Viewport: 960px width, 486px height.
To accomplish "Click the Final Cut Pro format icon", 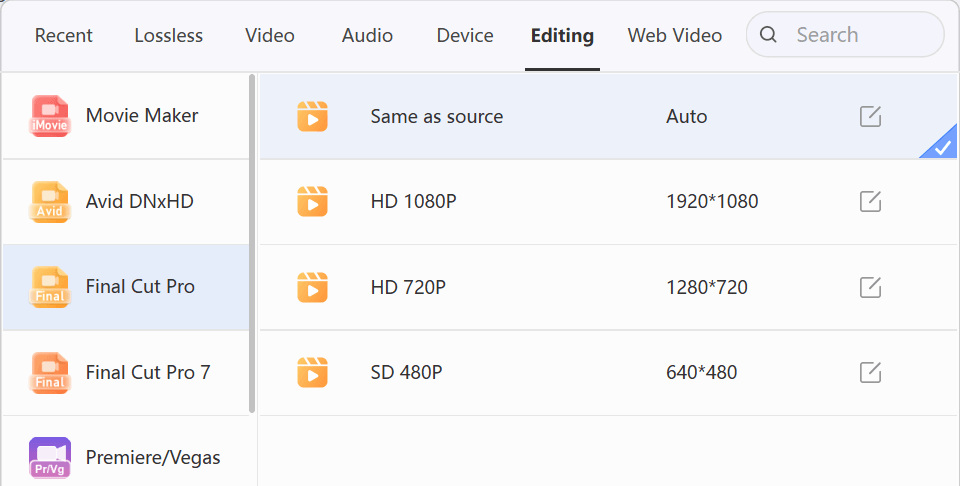I will coord(50,286).
